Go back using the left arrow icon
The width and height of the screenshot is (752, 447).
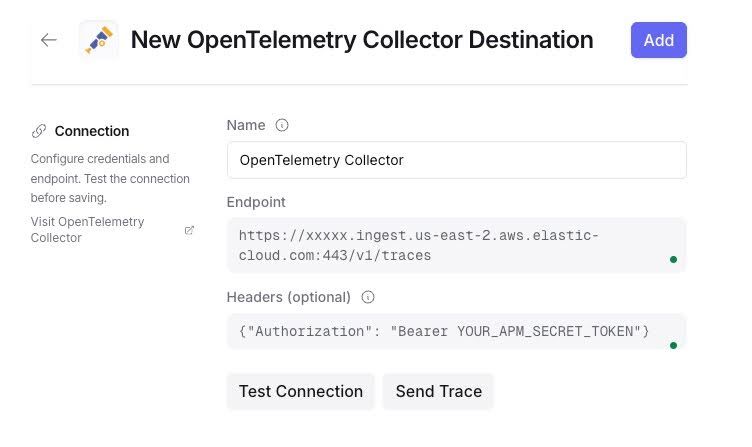click(48, 40)
